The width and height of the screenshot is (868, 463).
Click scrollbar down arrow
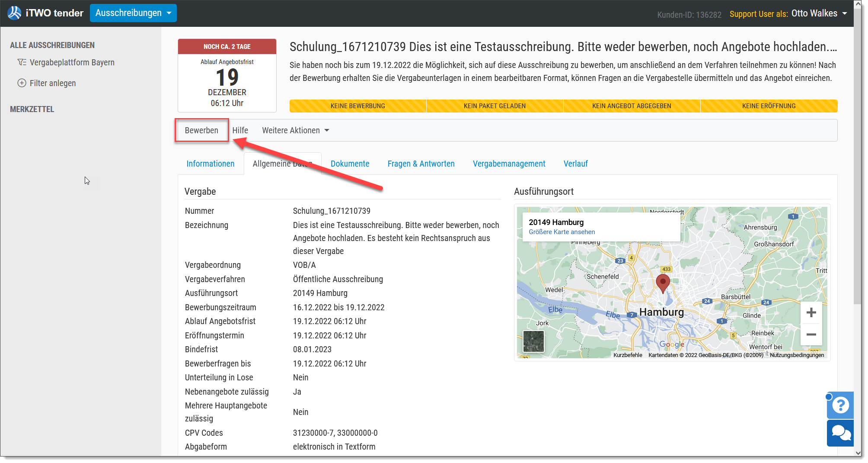coord(858,453)
